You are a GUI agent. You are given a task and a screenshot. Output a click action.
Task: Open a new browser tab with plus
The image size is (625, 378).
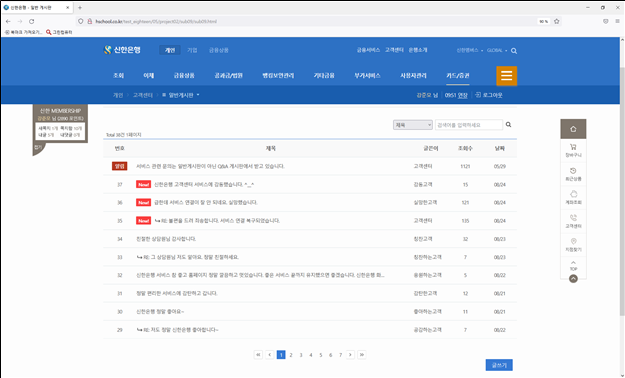tap(80, 8)
